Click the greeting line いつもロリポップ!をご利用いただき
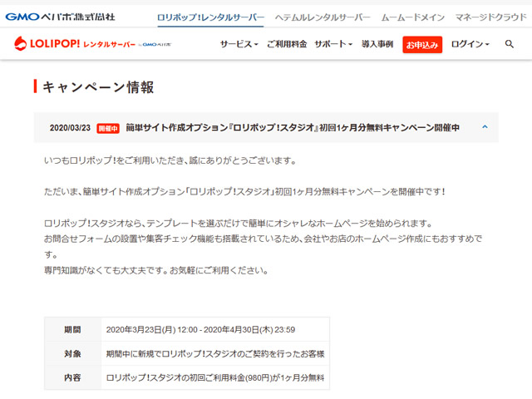The image size is (532, 399). [x=170, y=160]
